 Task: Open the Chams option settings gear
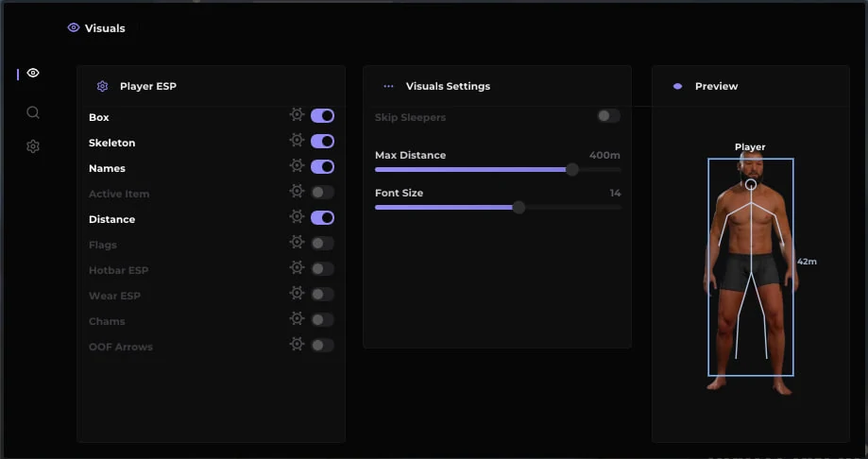click(x=298, y=318)
